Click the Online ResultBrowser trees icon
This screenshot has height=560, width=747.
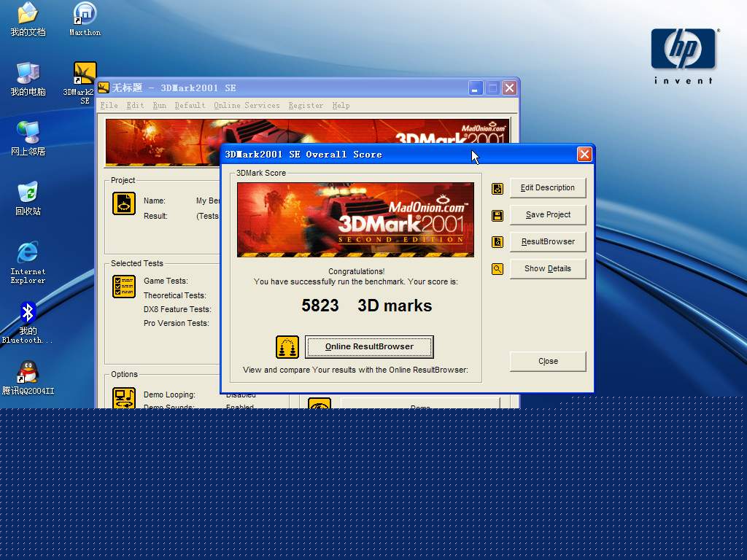click(287, 346)
